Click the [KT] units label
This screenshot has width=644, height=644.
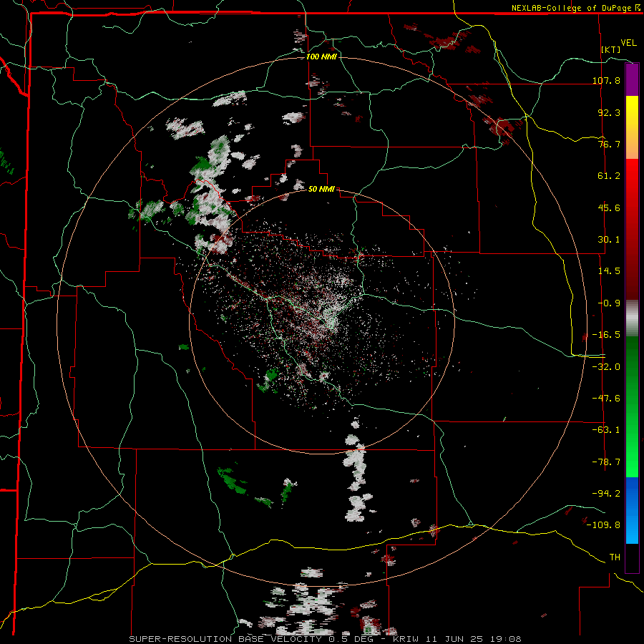611,49
